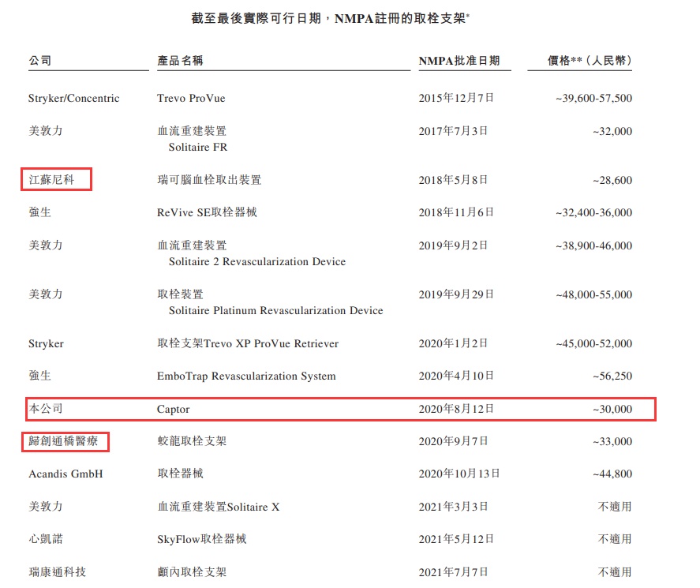The width and height of the screenshot is (700, 588).
Task: Click the SkyFlow取栓器械 product name
Action: pos(202,539)
